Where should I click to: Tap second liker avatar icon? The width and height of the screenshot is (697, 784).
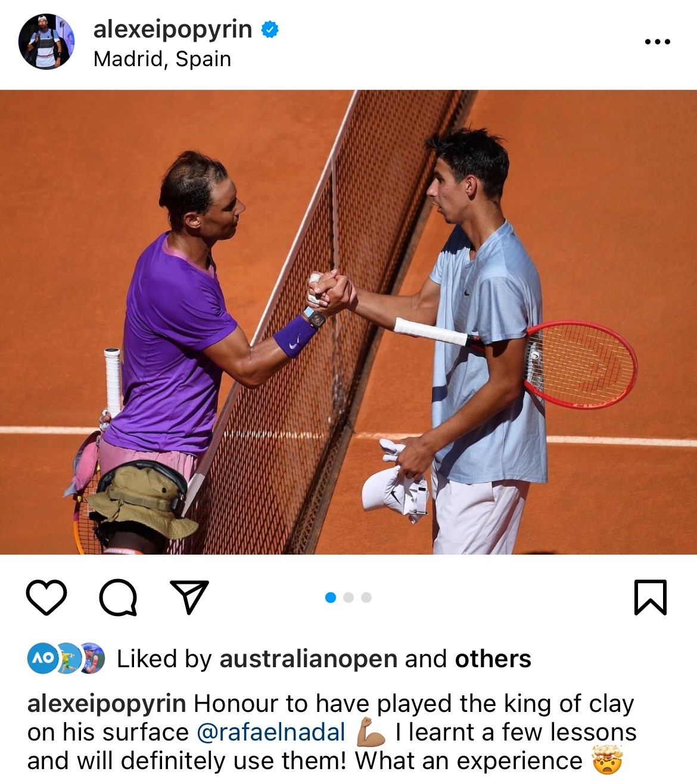coord(69,658)
